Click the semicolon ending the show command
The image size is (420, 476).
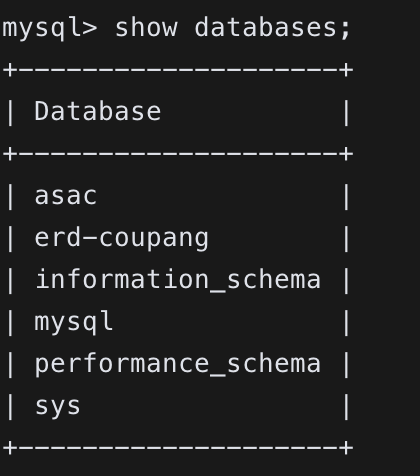[x=346, y=29]
